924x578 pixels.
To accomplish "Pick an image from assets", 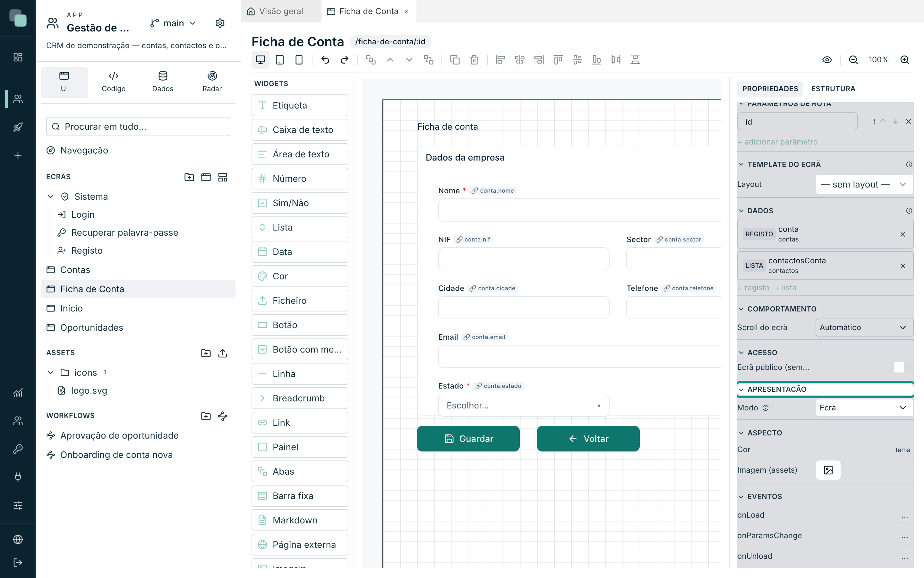I will click(x=828, y=470).
